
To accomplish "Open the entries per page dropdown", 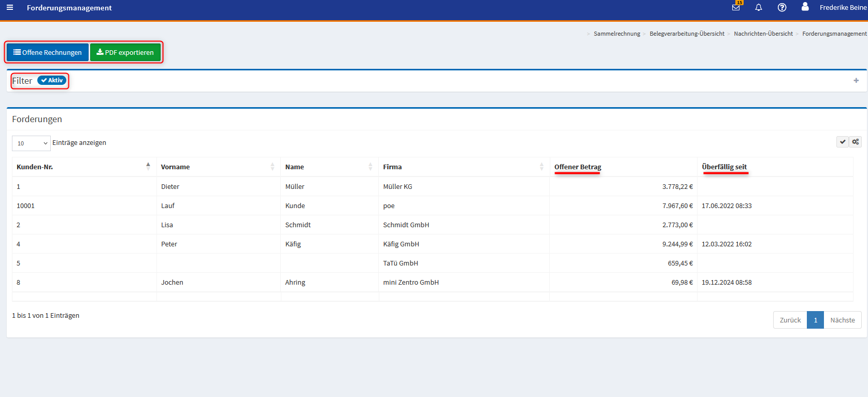I will pyautogui.click(x=31, y=143).
